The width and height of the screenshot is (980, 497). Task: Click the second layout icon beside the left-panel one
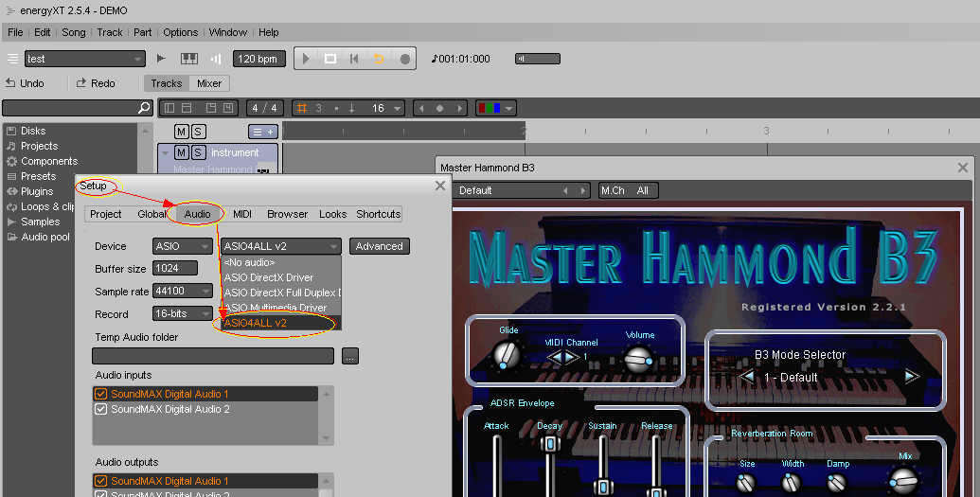[186, 108]
